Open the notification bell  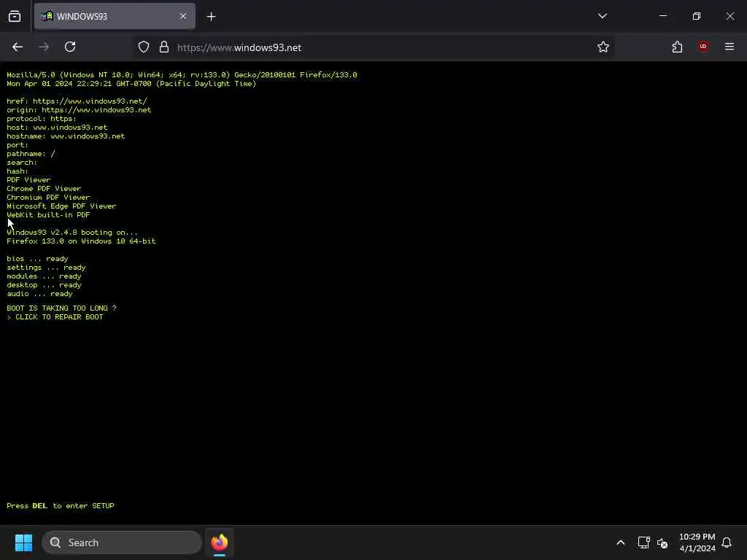(x=727, y=542)
